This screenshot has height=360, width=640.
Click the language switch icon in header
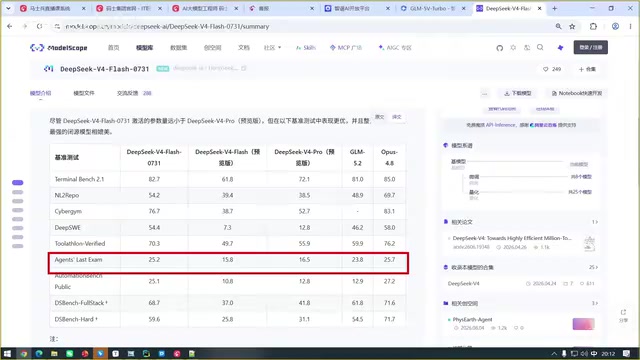527,48
